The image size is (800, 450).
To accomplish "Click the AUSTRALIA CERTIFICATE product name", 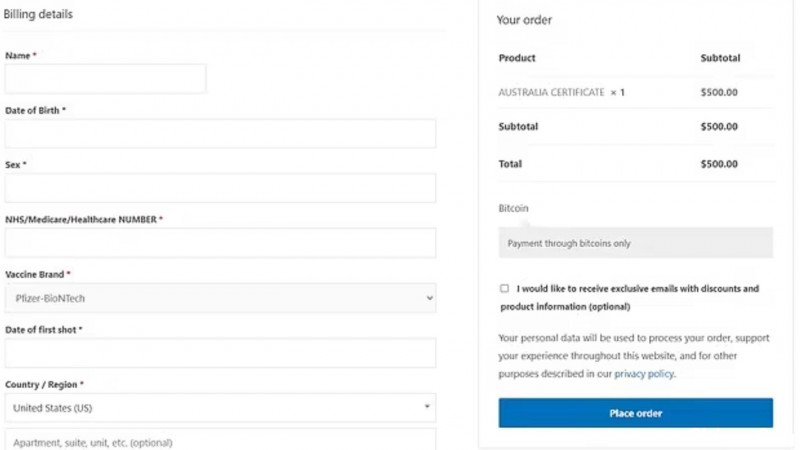I will coord(551,92).
